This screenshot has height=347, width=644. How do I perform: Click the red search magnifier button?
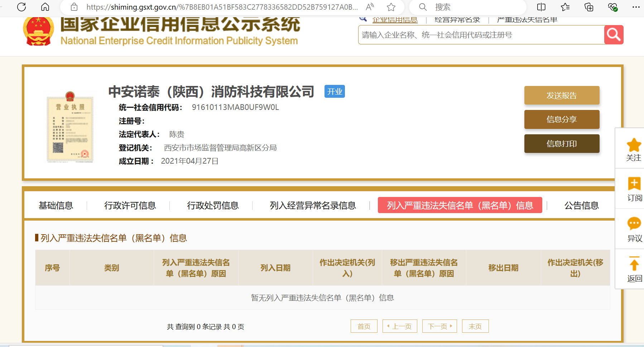pos(614,35)
